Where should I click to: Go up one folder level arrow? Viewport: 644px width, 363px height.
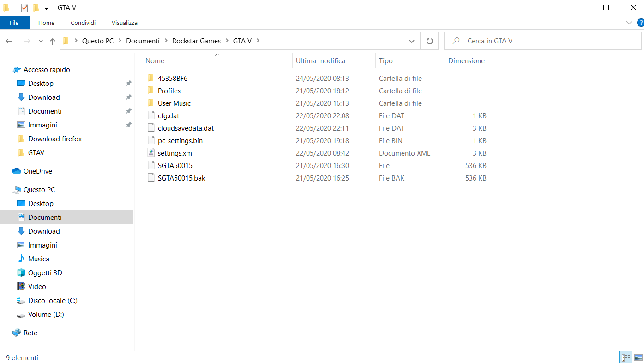point(53,41)
